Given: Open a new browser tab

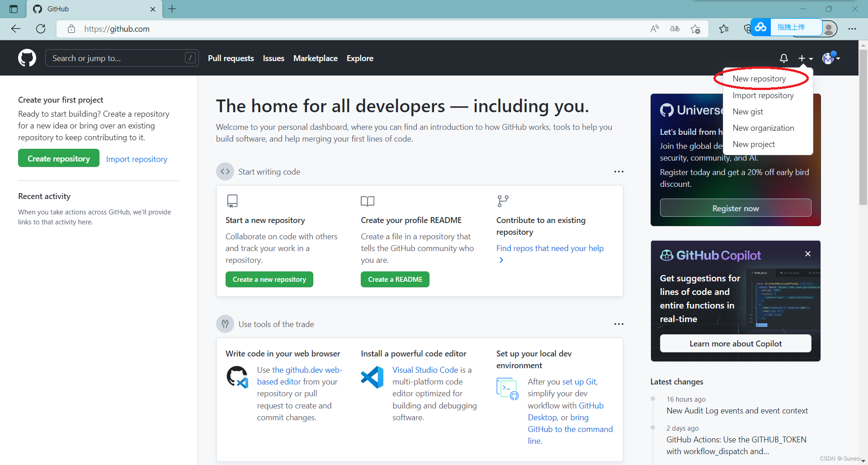Looking at the screenshot, I should (x=172, y=9).
